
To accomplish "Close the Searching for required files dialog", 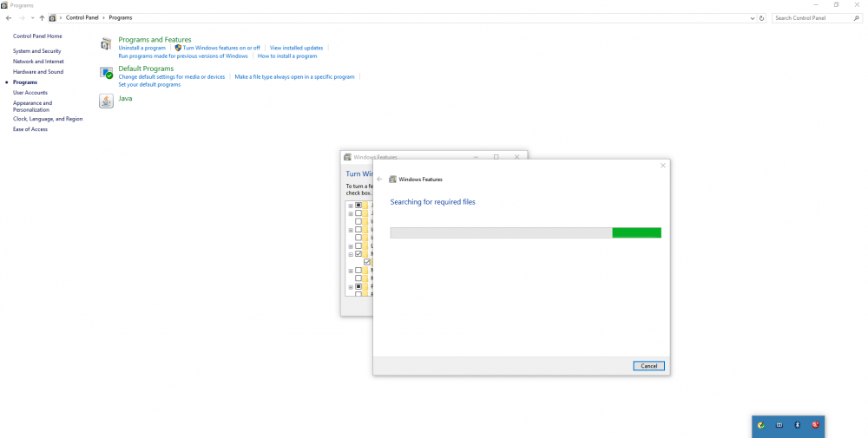I will 662,166.
